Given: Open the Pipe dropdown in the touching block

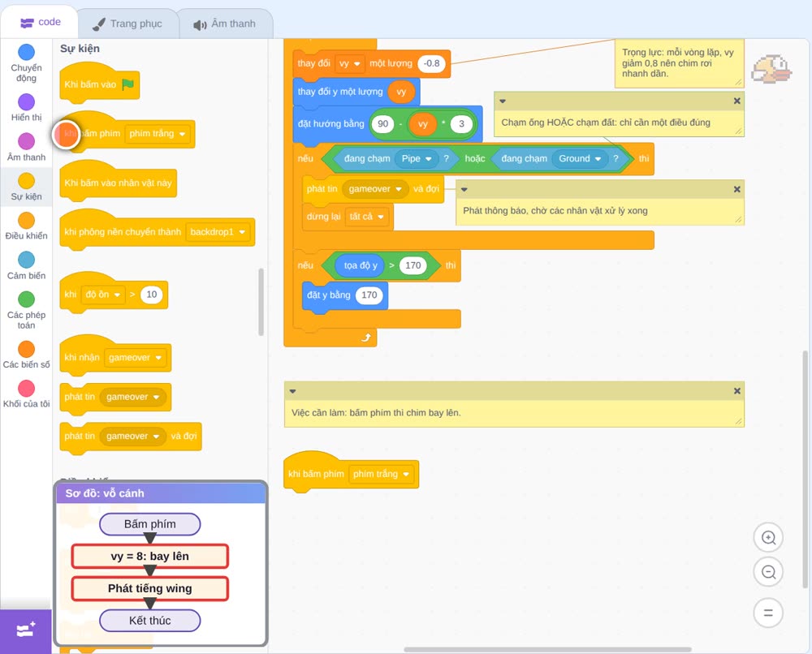Looking at the screenshot, I should (417, 159).
